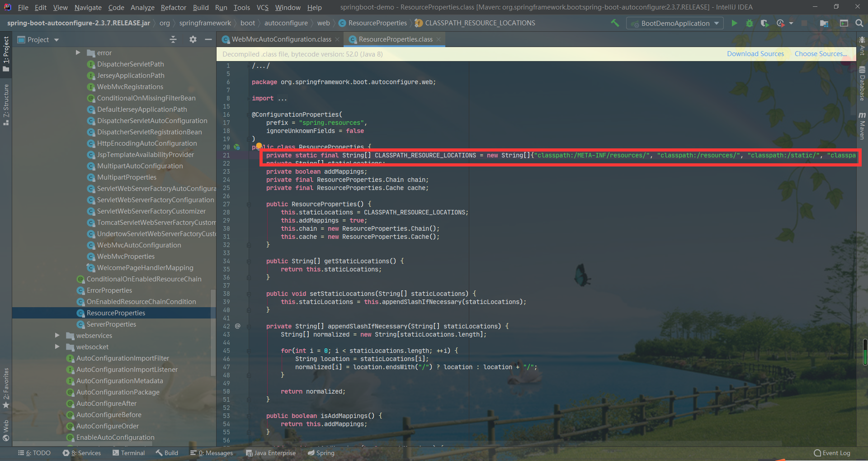Click the Choose Sources... link
Image resolution: width=868 pixels, height=461 pixels.
[821, 54]
